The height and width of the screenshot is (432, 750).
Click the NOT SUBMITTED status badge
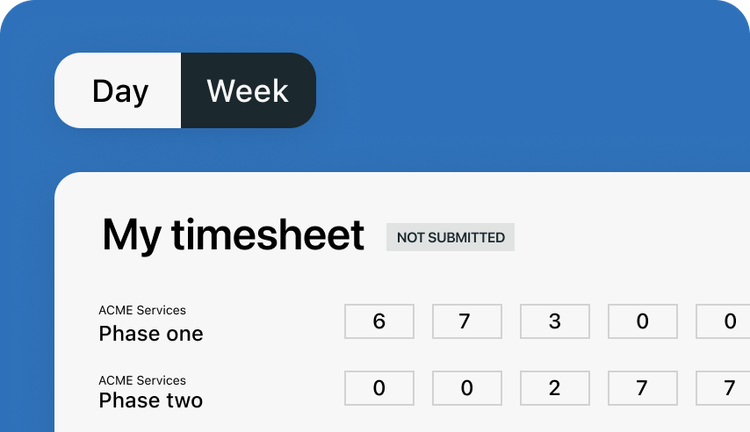click(x=450, y=237)
